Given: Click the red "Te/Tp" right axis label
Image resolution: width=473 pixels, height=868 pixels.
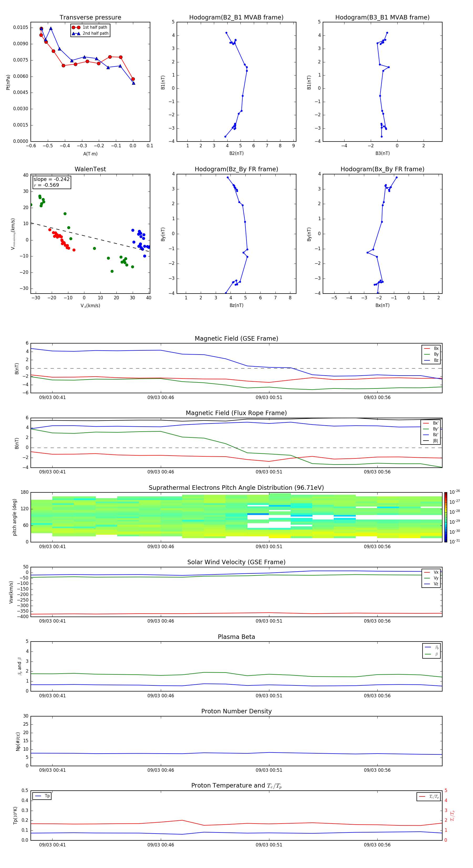Looking at the screenshot, I should pyautogui.click(x=452, y=815).
